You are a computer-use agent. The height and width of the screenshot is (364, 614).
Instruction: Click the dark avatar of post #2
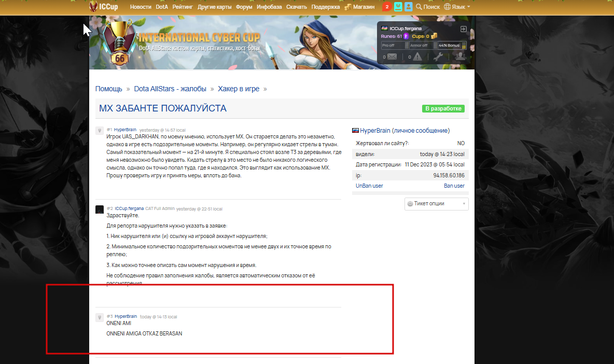point(100,209)
